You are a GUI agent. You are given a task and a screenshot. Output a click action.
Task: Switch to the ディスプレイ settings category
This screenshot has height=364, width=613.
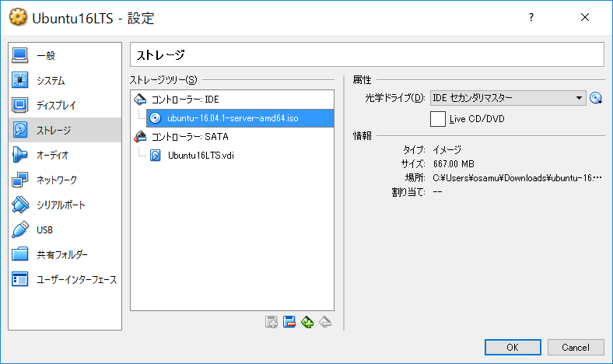tap(56, 105)
